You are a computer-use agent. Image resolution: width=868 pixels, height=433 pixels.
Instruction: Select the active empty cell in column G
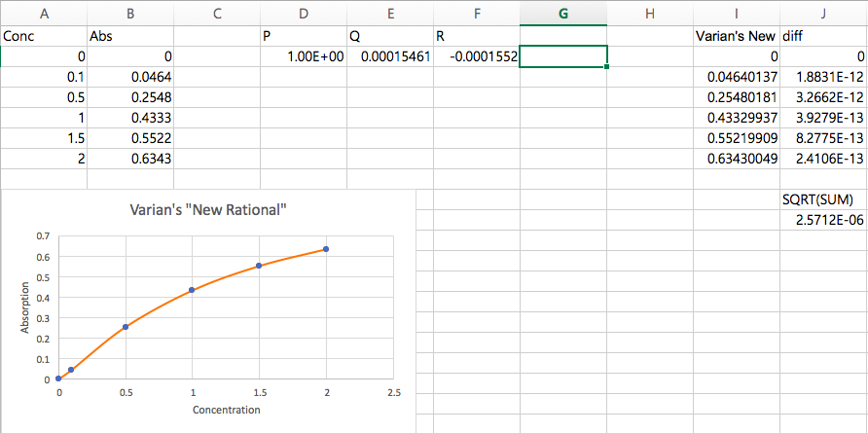point(562,57)
